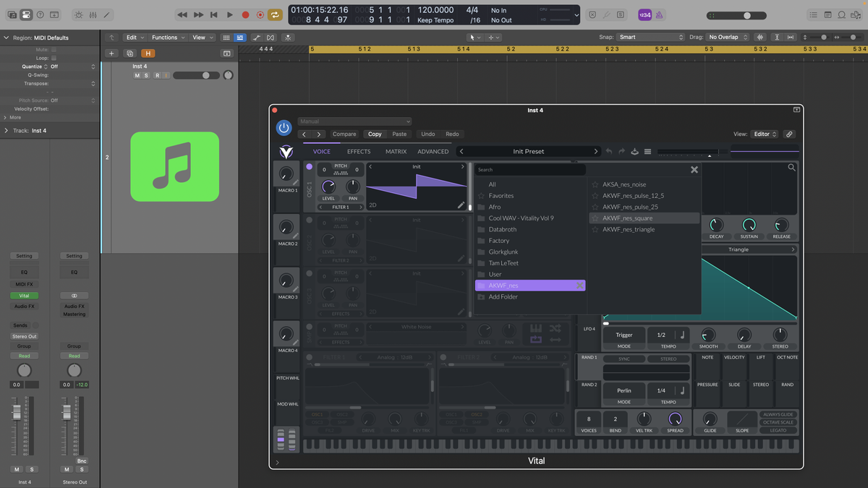Click the wavetable Search field
868x488 pixels.
530,170
